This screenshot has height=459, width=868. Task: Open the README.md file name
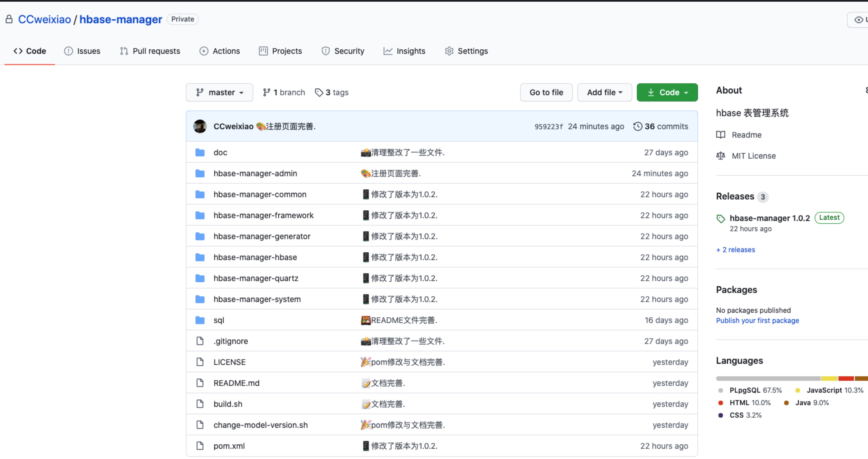pos(236,383)
